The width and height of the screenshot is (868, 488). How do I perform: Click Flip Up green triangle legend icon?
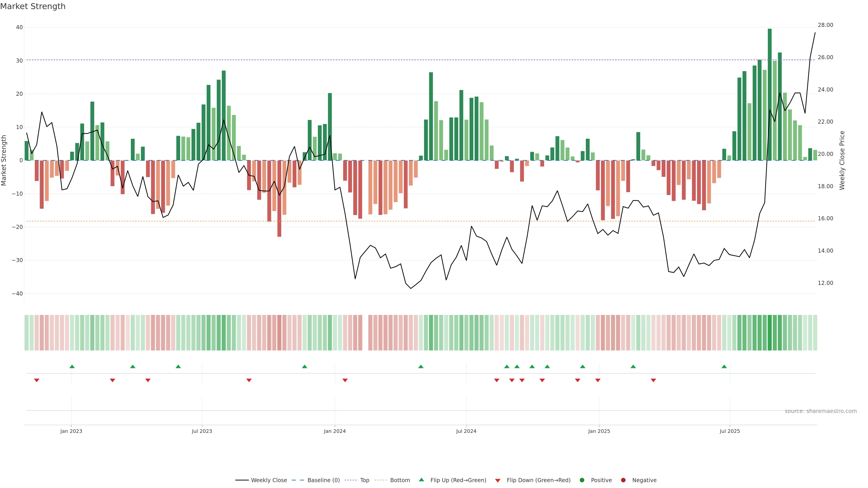click(421, 480)
